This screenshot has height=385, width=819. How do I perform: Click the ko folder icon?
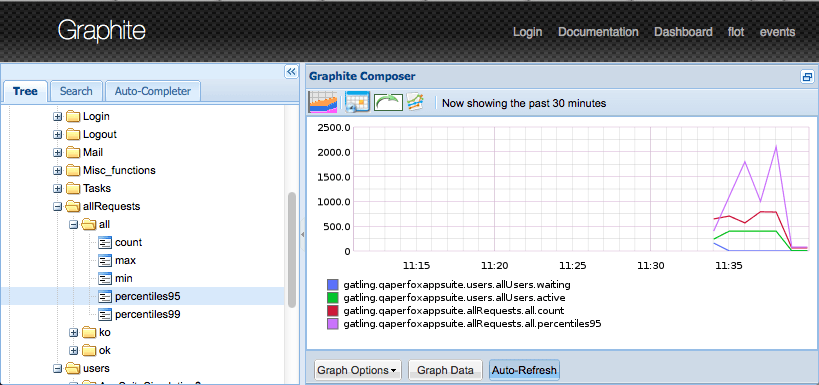89,332
